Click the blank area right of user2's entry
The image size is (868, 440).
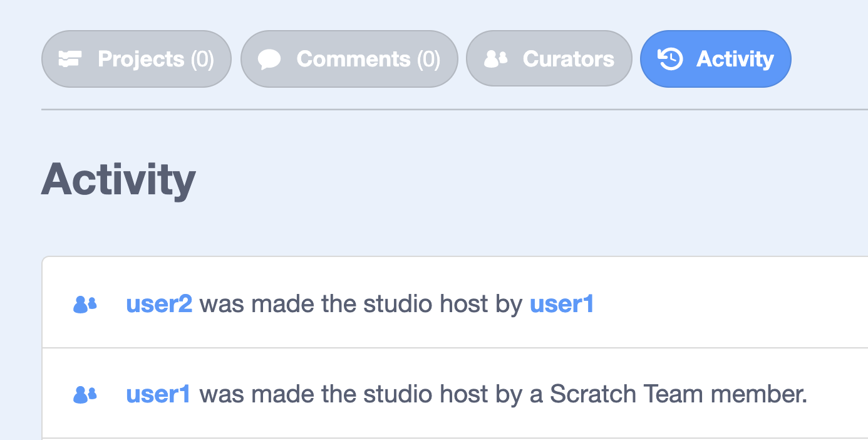tap(726, 304)
